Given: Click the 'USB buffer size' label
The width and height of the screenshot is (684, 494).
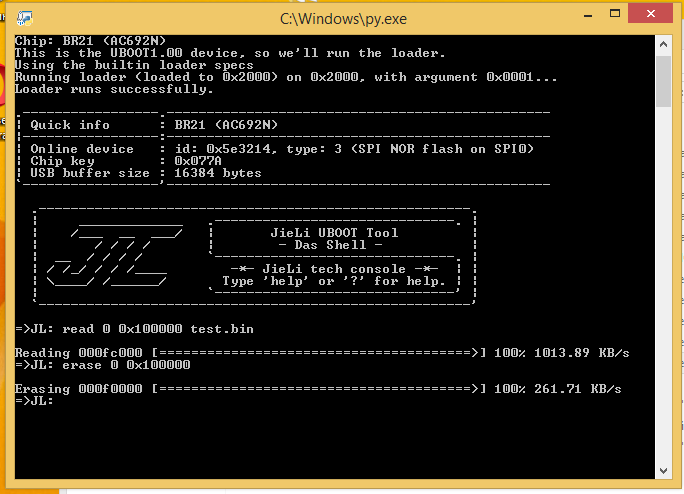Looking at the screenshot, I should (x=90, y=173).
